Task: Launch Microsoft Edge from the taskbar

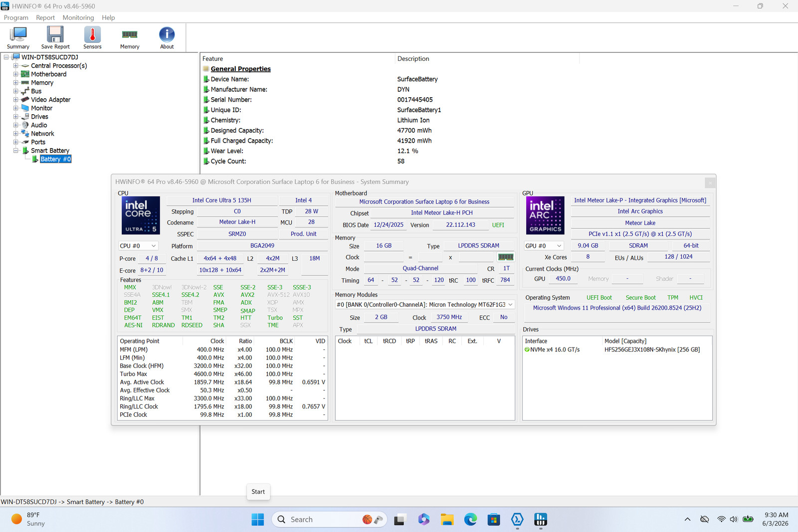Action: [x=470, y=520]
